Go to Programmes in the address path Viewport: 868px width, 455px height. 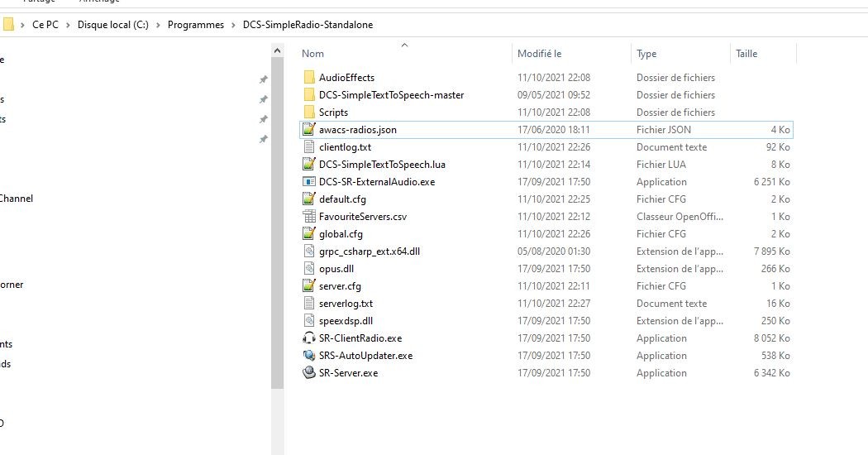[x=196, y=25]
